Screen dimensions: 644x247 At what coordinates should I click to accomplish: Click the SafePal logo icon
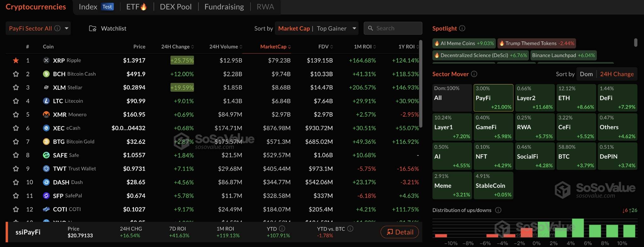point(46,196)
